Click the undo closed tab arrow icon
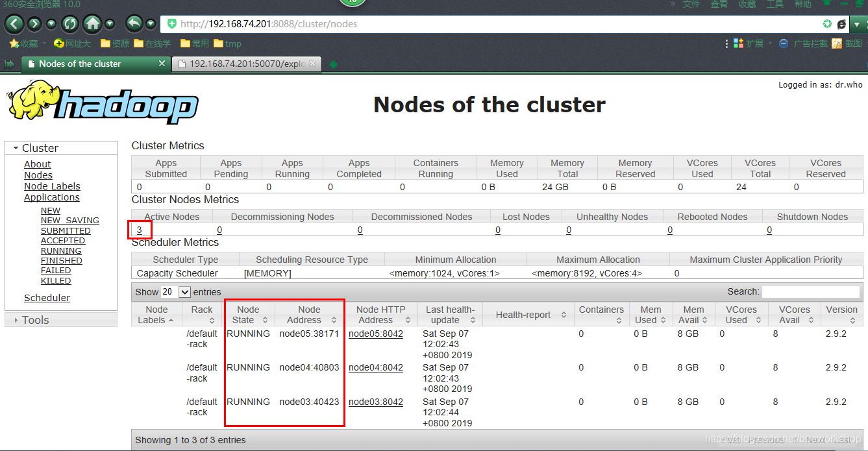This screenshot has width=868, height=451. coord(134,24)
